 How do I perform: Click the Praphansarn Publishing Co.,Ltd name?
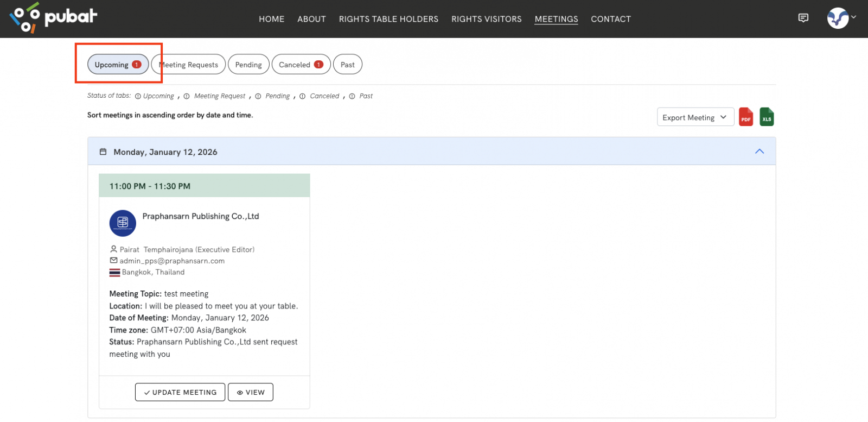[x=201, y=216]
